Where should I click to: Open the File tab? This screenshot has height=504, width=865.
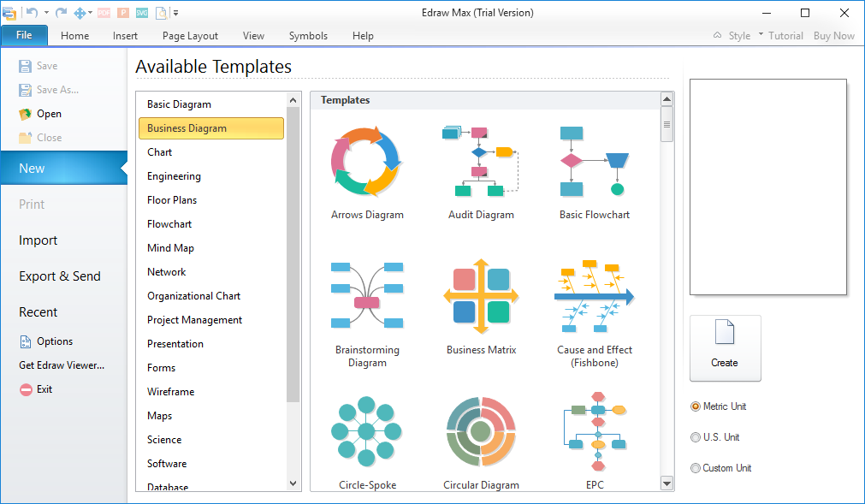click(24, 35)
